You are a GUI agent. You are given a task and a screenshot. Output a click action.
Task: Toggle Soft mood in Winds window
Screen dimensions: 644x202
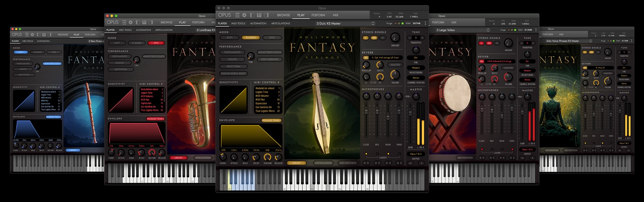(21, 52)
